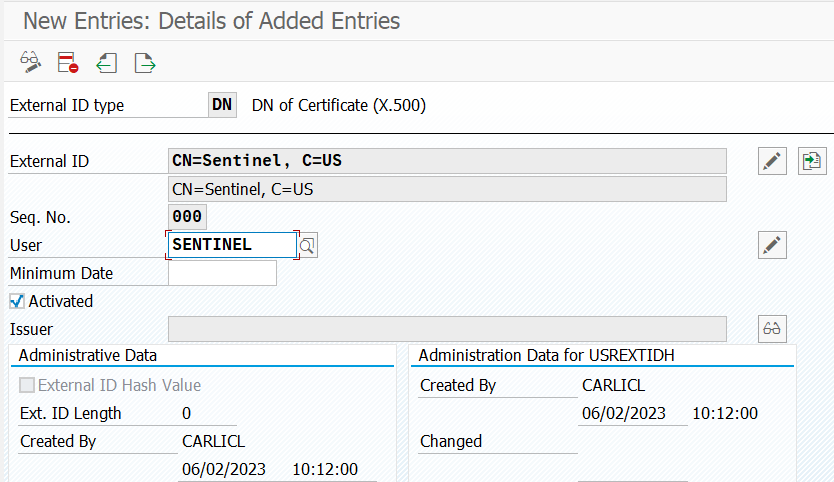Uncheck the Activated checkbox
The width and height of the screenshot is (834, 482).
pyautogui.click(x=17, y=301)
